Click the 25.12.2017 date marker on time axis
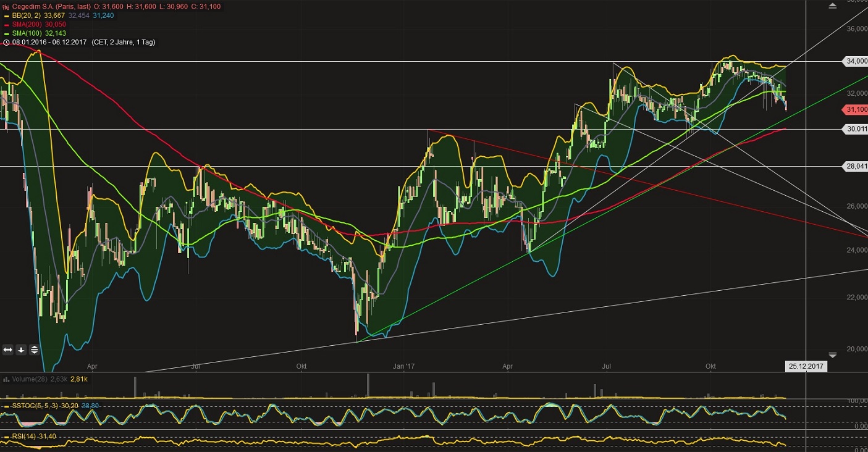This screenshot has height=452, width=868. [804, 366]
